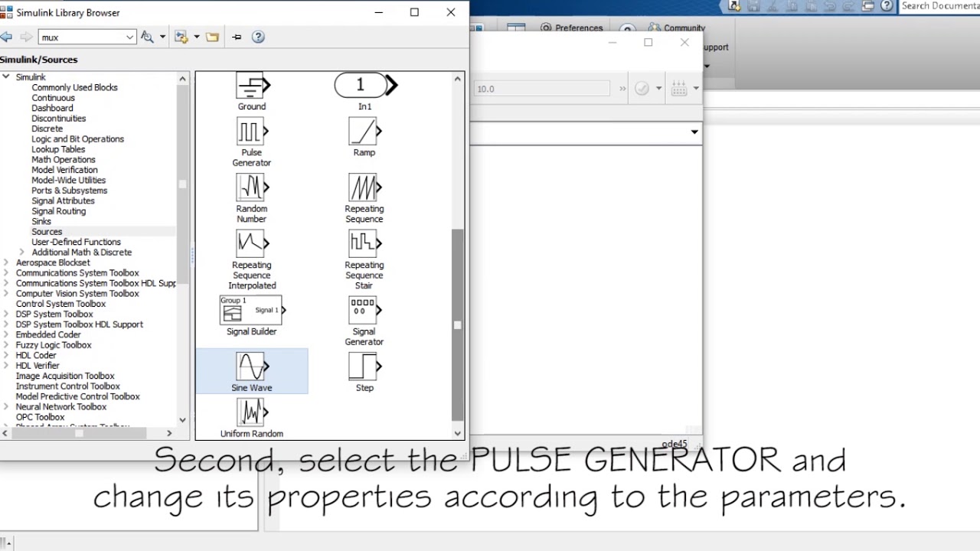
Task: Click the library tree vertical scrollbar
Action: point(182,184)
